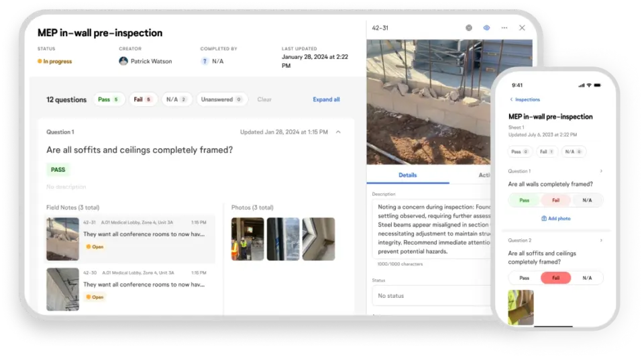The image size is (644, 357).
Task: Click the question mark icon beside N/A
Action: 205,61
